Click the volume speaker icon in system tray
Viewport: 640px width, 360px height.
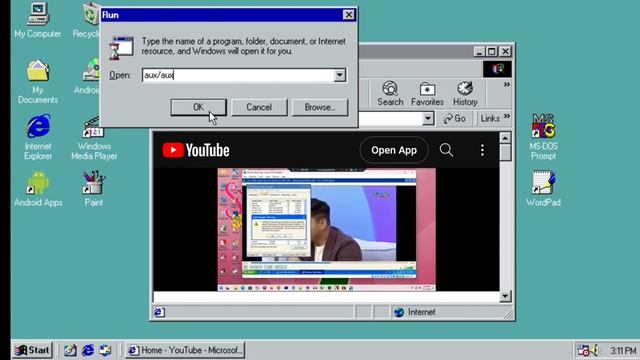594,350
